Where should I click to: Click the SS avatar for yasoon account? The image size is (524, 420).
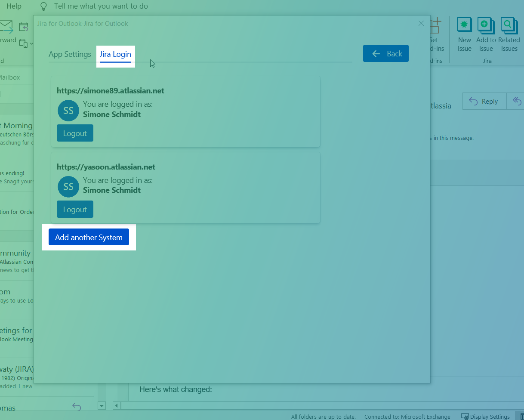(68, 186)
